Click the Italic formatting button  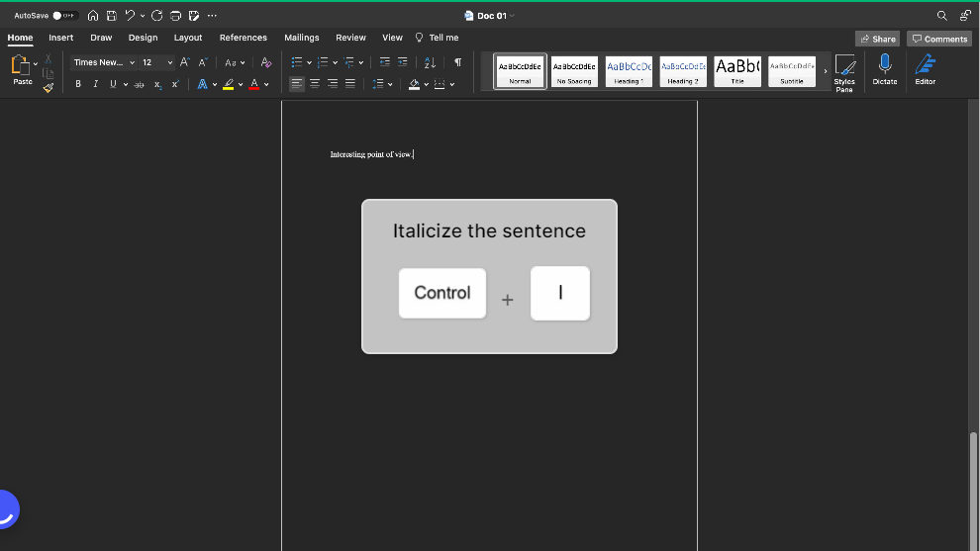(x=95, y=84)
